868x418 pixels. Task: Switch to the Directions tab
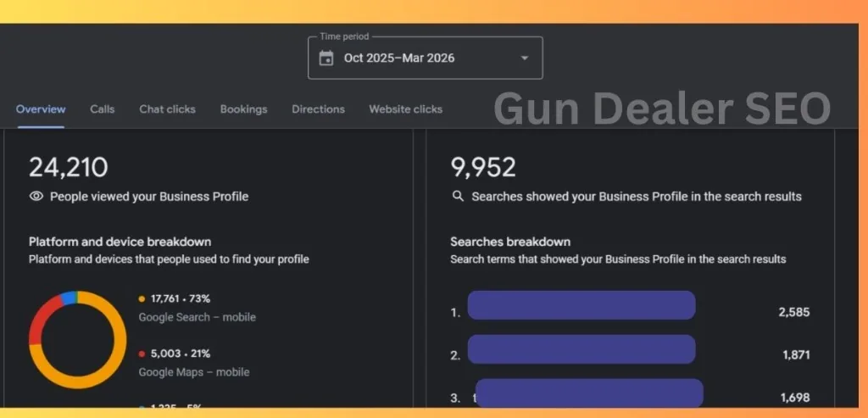(x=319, y=109)
